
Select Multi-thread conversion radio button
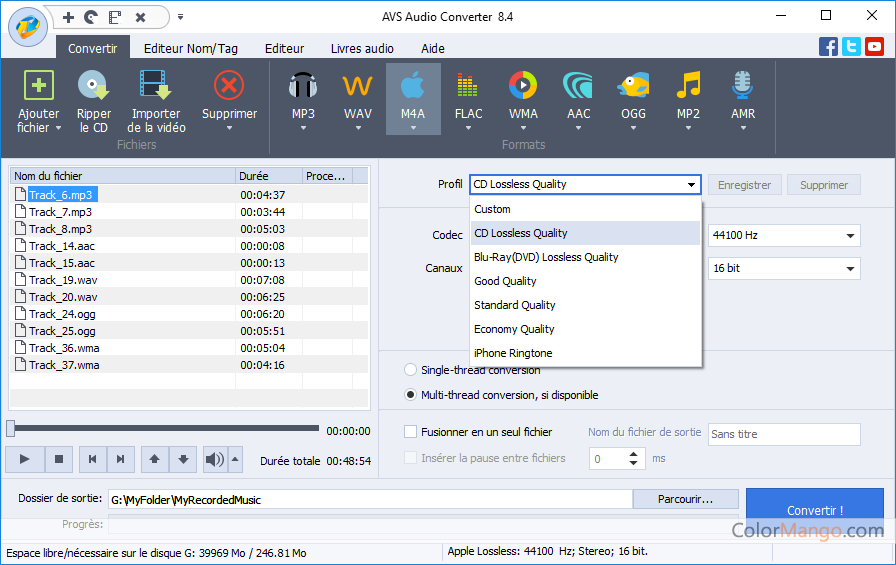410,395
